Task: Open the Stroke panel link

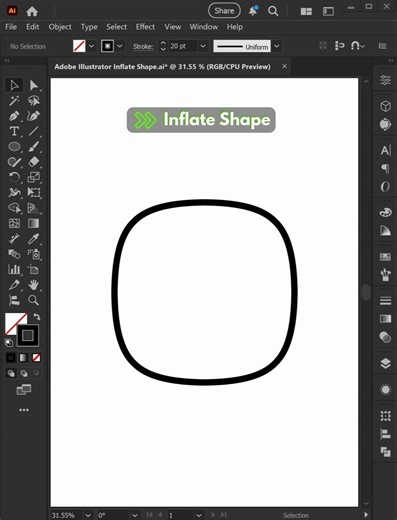Action: [143, 46]
